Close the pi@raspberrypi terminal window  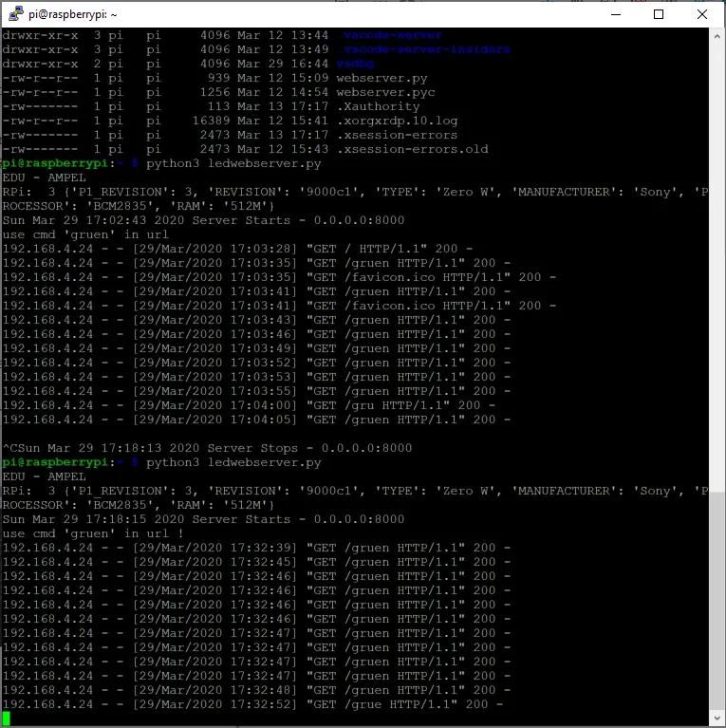click(x=702, y=14)
